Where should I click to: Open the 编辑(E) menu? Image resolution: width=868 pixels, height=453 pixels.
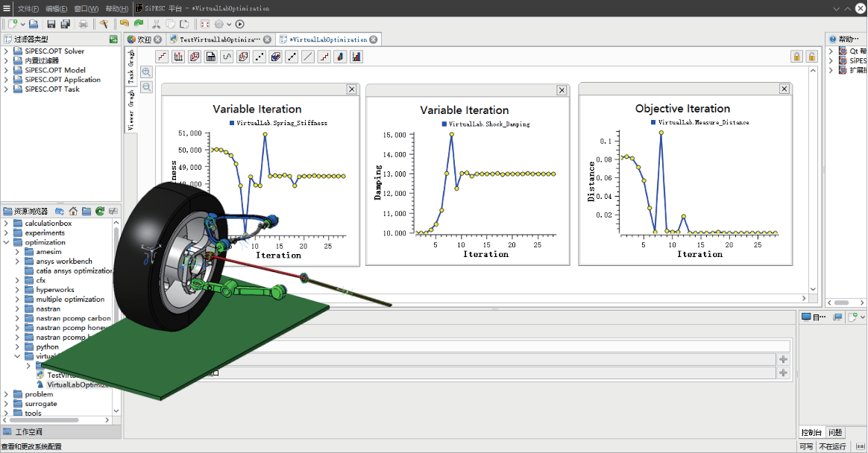tap(56, 8)
